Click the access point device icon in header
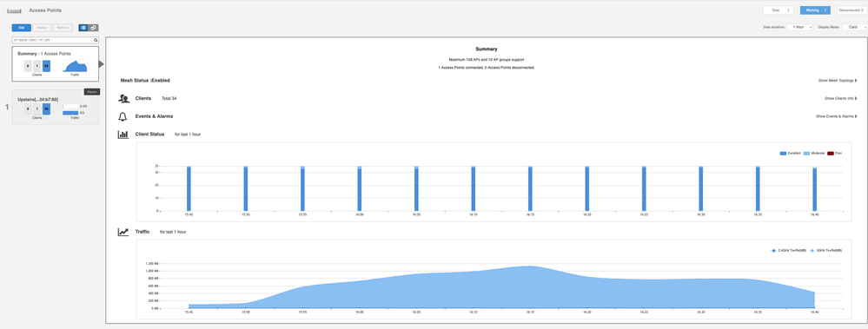The width and height of the screenshot is (868, 329). 14,10
